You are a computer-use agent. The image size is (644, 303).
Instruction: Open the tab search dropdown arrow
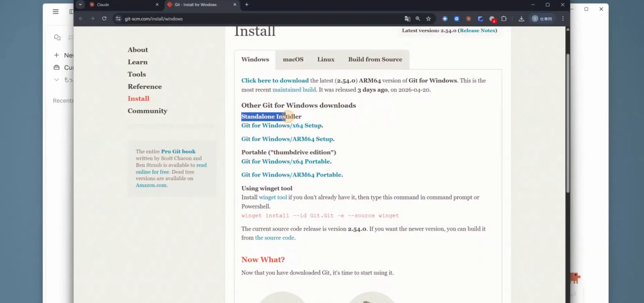tap(80, 4)
